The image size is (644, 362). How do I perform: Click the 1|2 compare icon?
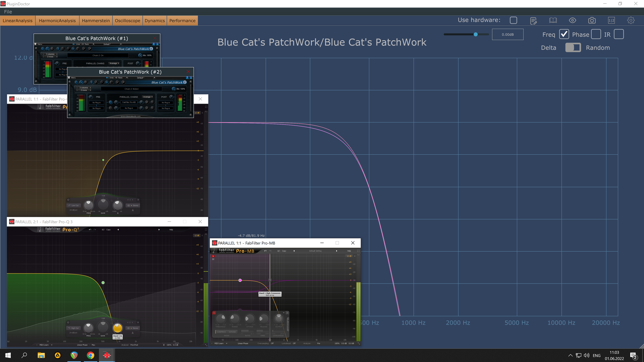(611, 20)
